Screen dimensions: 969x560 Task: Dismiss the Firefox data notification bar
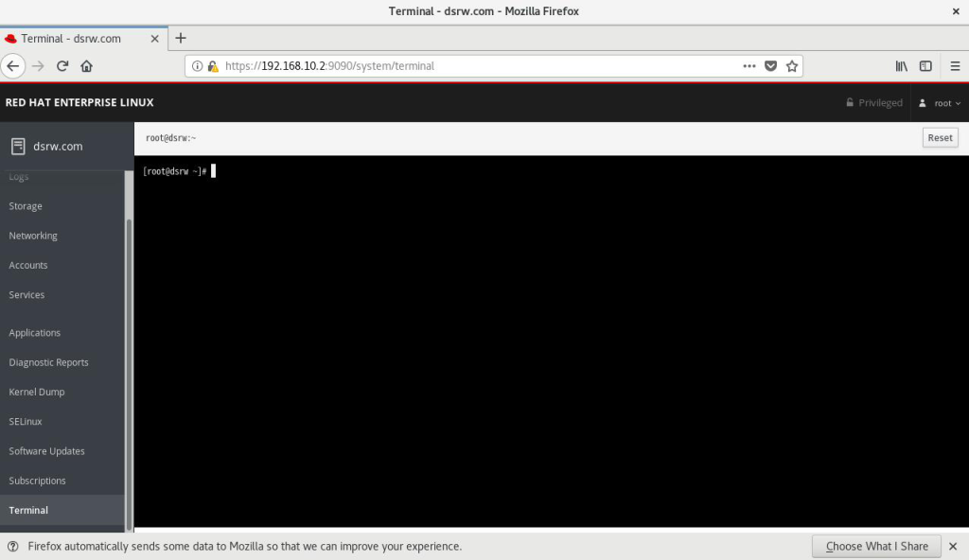point(953,547)
